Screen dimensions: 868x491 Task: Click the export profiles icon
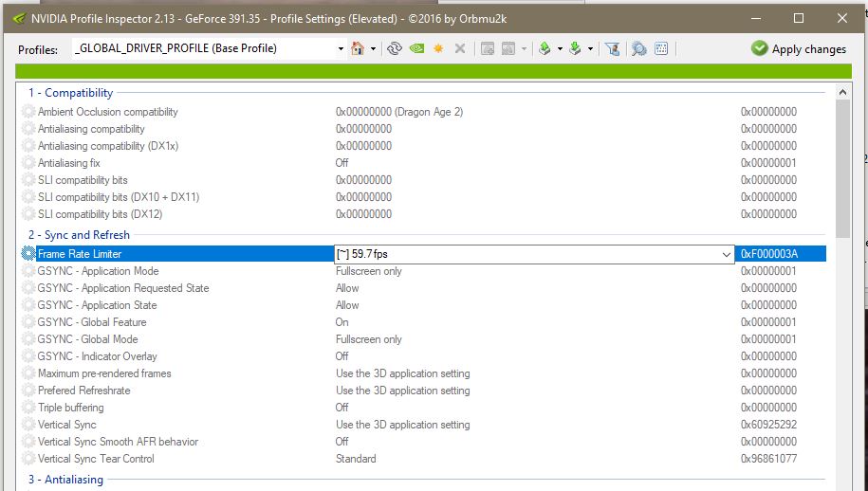(x=545, y=48)
